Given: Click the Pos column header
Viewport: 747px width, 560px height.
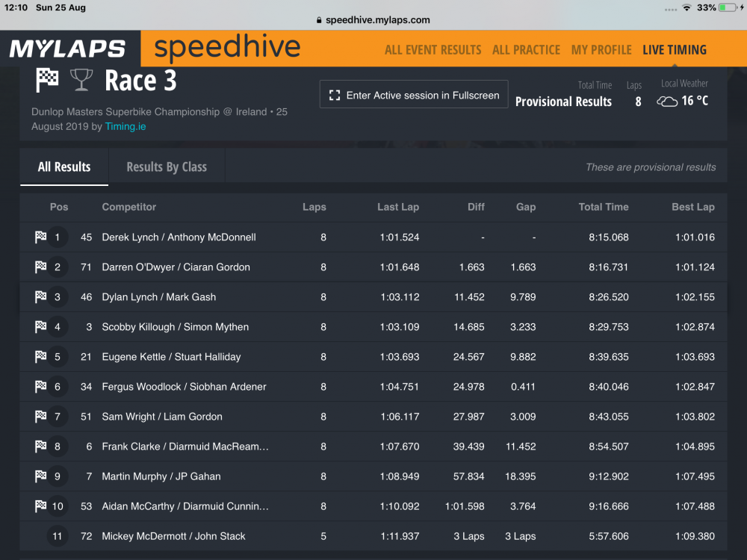Looking at the screenshot, I should 59,207.
